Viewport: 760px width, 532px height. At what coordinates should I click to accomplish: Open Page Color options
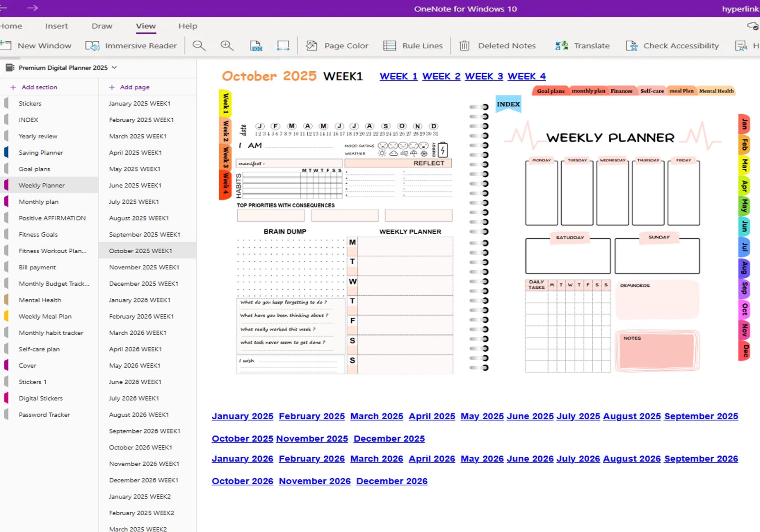(x=338, y=45)
